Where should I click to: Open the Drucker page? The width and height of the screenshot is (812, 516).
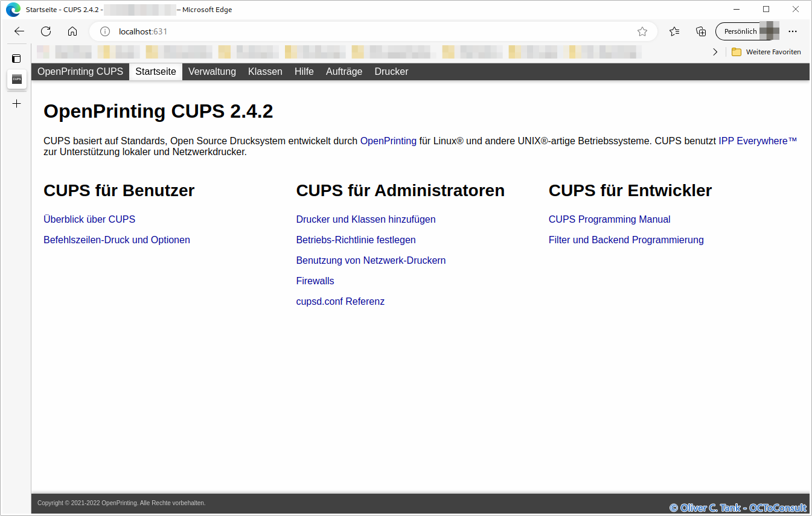pos(391,72)
